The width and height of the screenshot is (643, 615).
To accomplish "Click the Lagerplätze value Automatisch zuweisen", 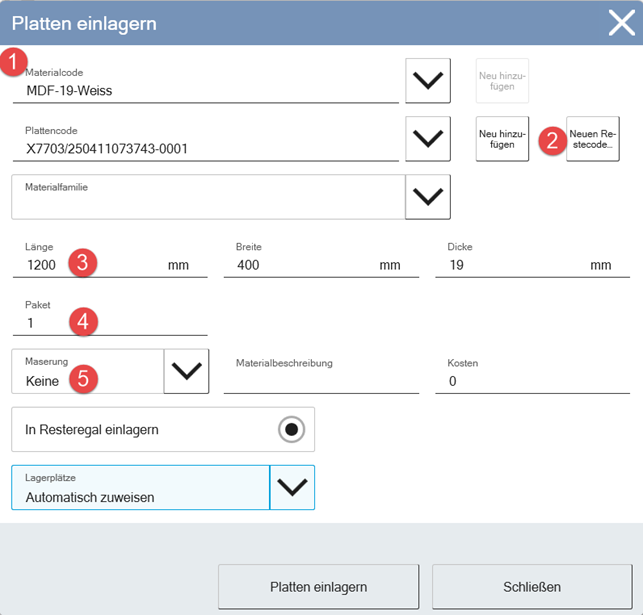I will [x=90, y=497].
